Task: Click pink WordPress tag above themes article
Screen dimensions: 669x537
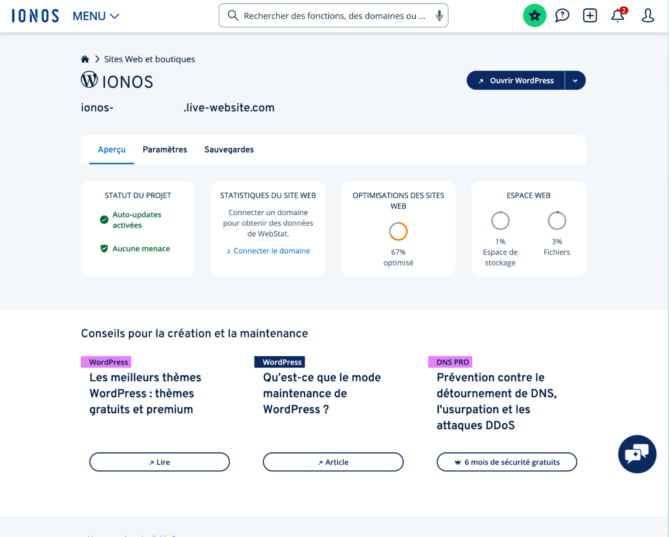Action: (x=106, y=362)
